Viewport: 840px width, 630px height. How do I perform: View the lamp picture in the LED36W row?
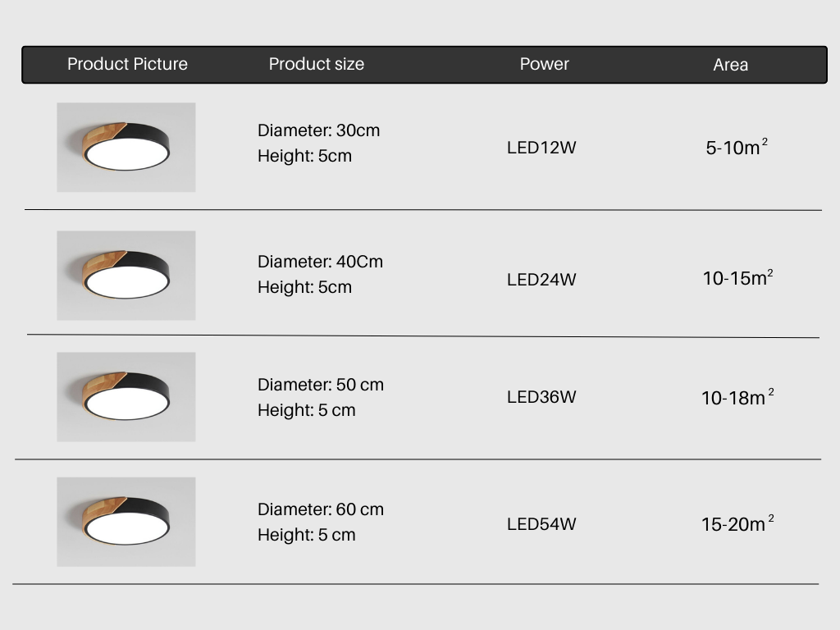pyautogui.click(x=126, y=397)
